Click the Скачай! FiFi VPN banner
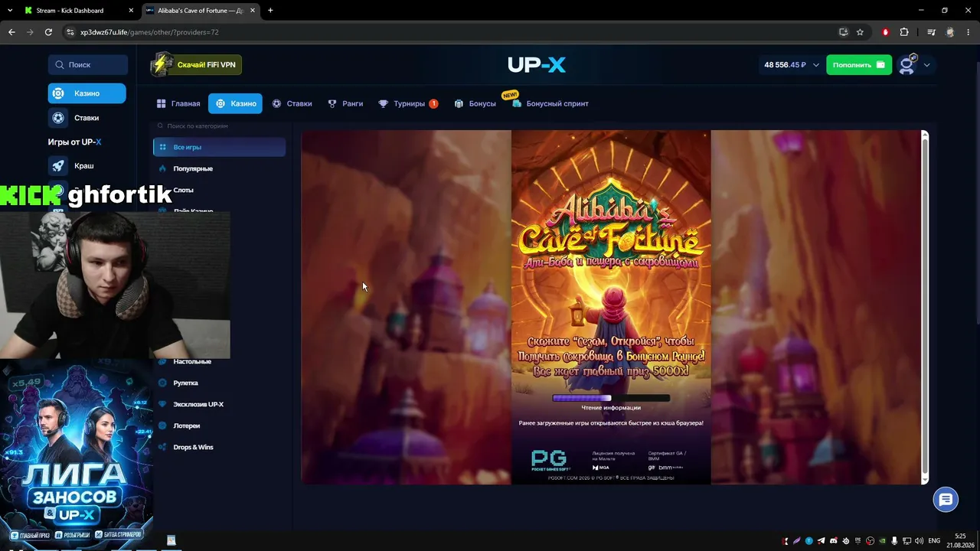 tap(196, 64)
